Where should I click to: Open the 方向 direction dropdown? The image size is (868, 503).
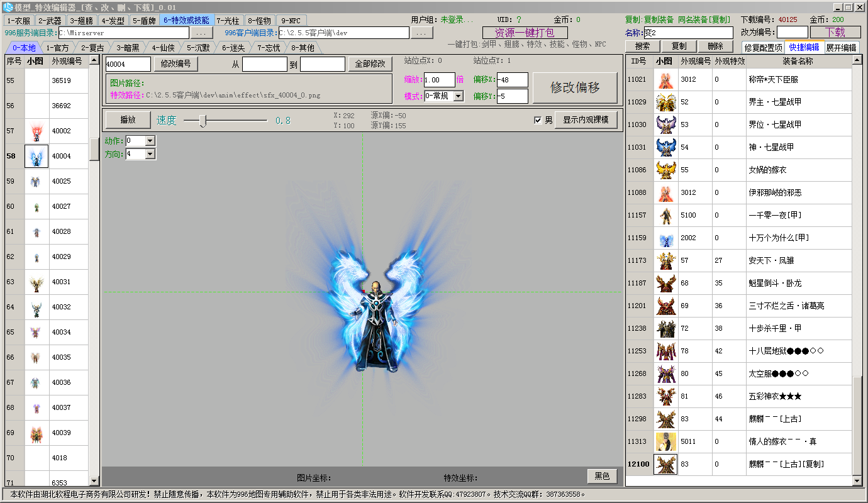[x=150, y=153]
